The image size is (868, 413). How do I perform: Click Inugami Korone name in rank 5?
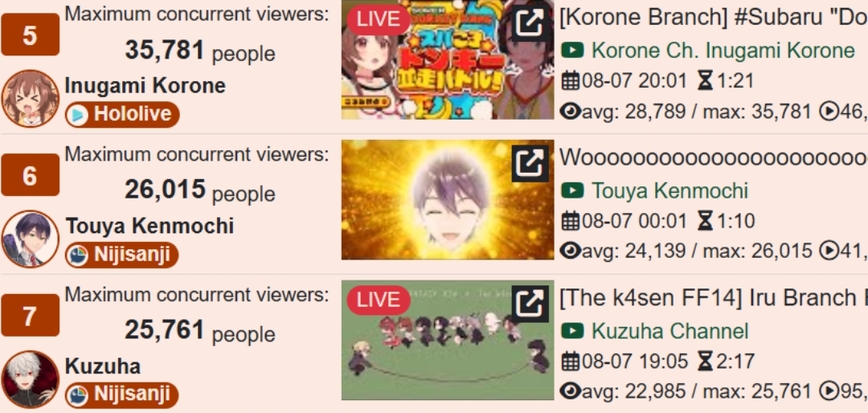(x=145, y=86)
